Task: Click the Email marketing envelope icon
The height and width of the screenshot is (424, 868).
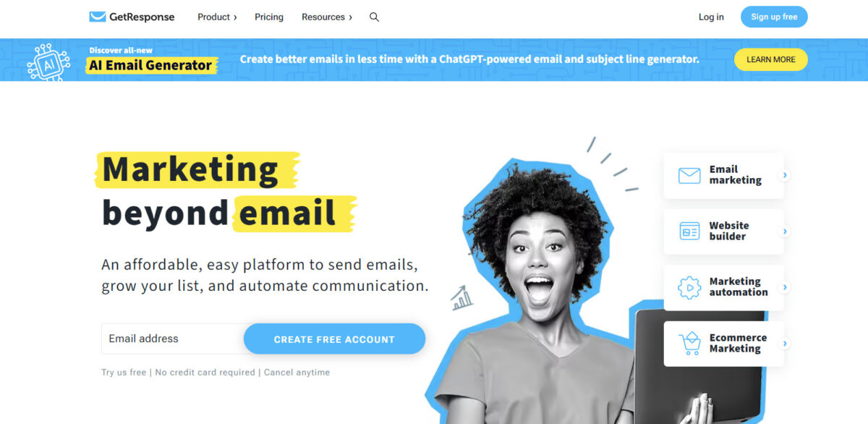Action: tap(689, 175)
